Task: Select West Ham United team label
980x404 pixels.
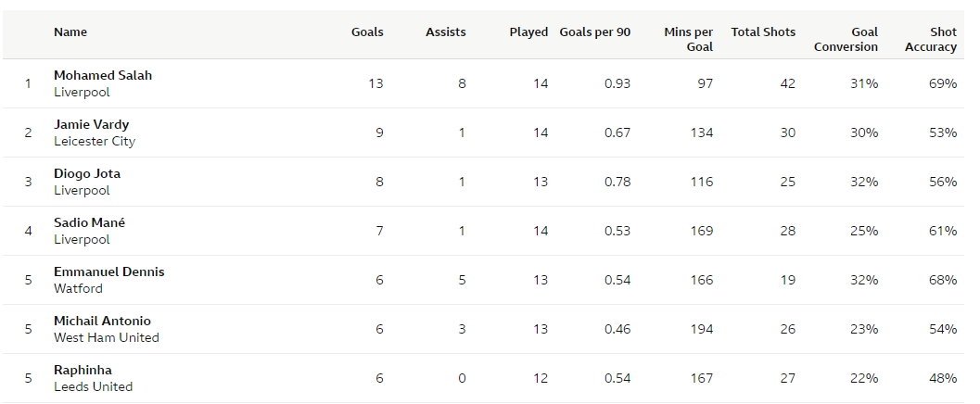Action: click(x=107, y=338)
